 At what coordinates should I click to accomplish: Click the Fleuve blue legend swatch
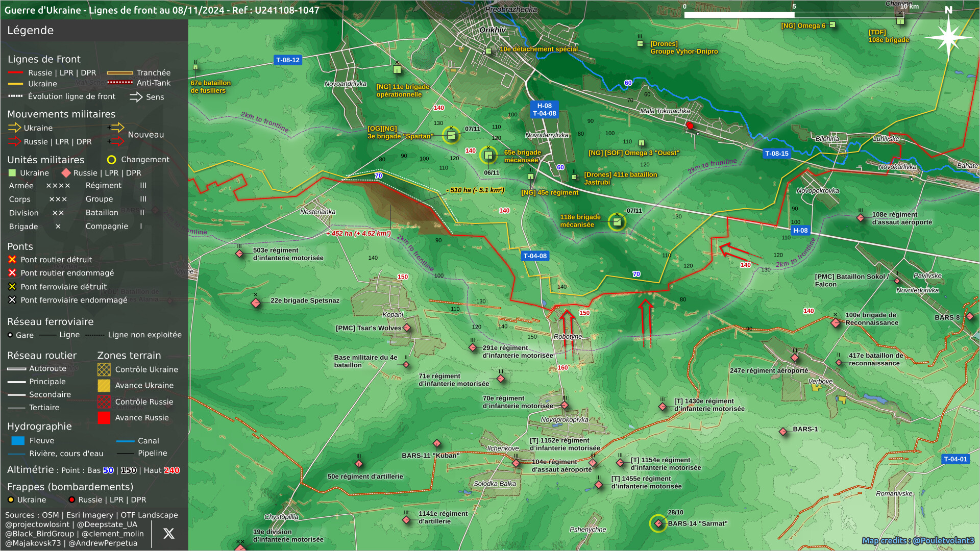[18, 441]
